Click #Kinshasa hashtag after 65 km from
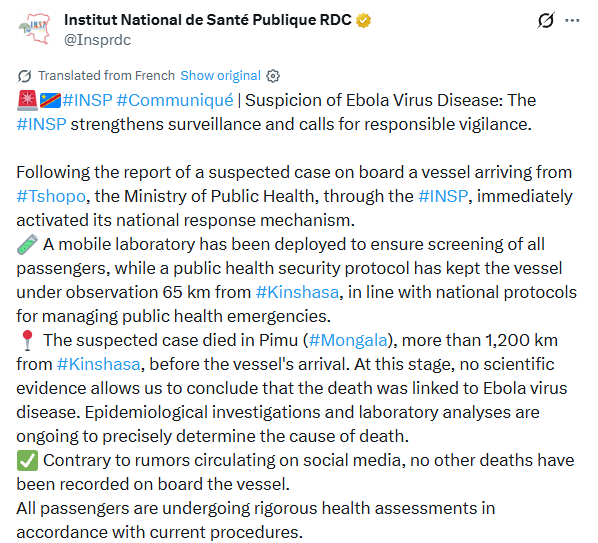This screenshot has height=543, width=598. (297, 292)
